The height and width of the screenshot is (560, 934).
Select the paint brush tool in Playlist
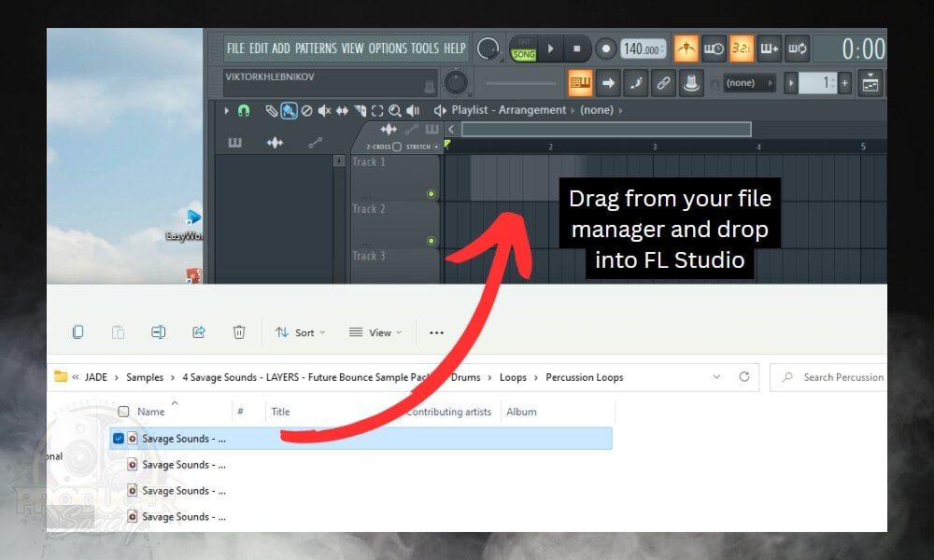pos(290,110)
